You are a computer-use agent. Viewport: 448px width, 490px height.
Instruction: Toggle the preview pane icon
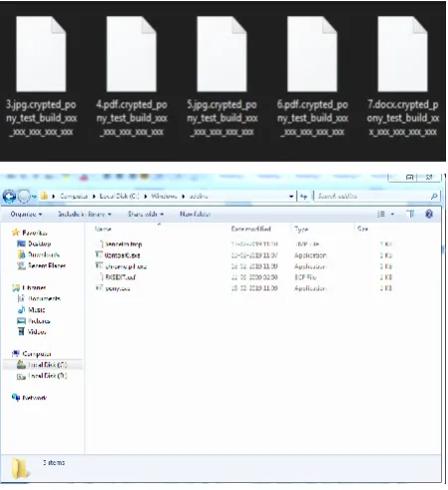[x=410, y=214]
